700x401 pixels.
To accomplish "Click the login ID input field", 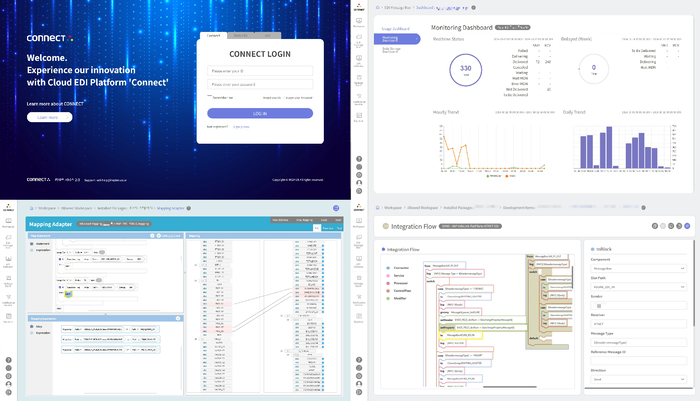I will coord(260,71).
